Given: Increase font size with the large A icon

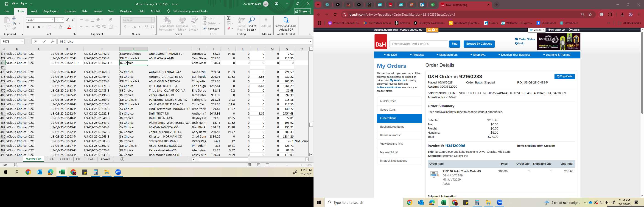Looking at the screenshot, I should click(x=67, y=20).
